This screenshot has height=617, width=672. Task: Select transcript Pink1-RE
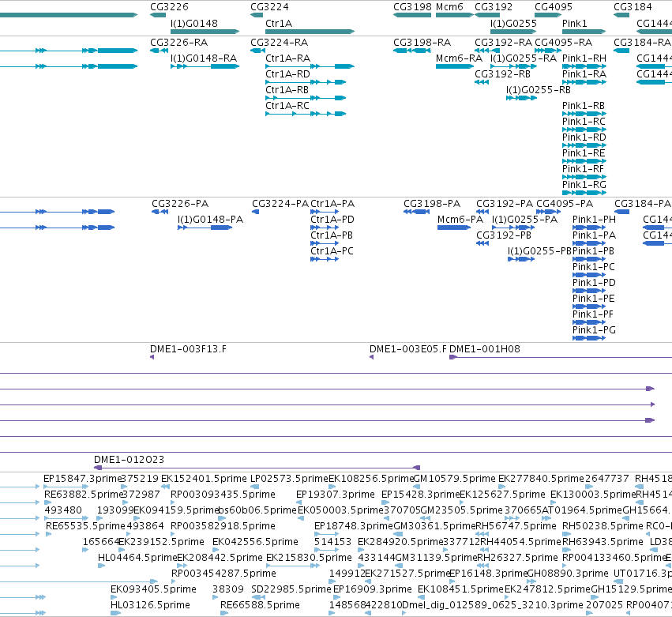pyautogui.click(x=584, y=153)
